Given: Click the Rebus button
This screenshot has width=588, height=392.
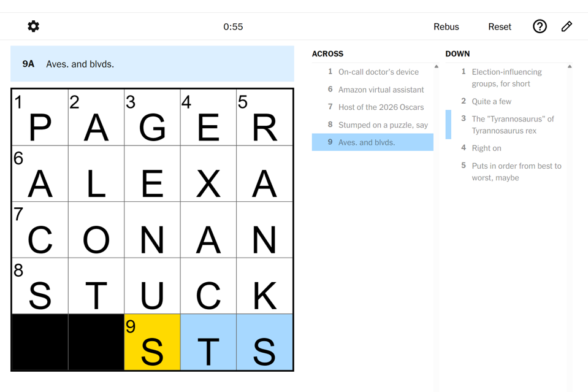Looking at the screenshot, I should (x=446, y=27).
